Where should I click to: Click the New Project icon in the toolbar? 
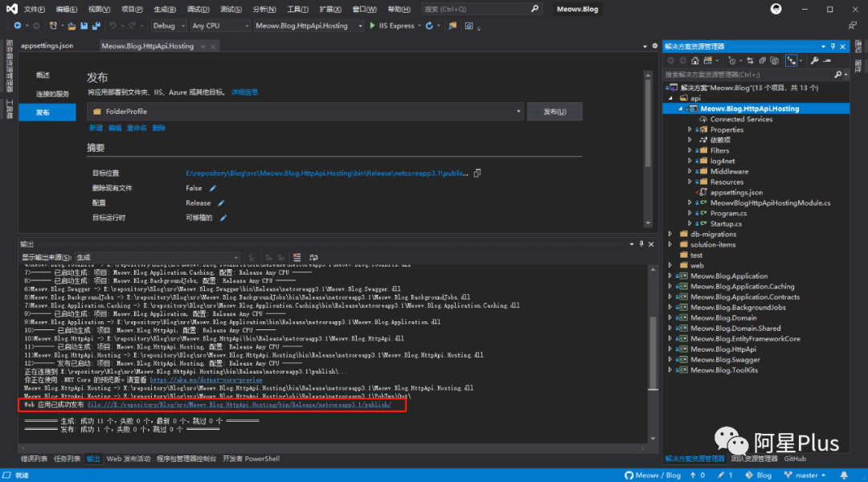pos(53,26)
